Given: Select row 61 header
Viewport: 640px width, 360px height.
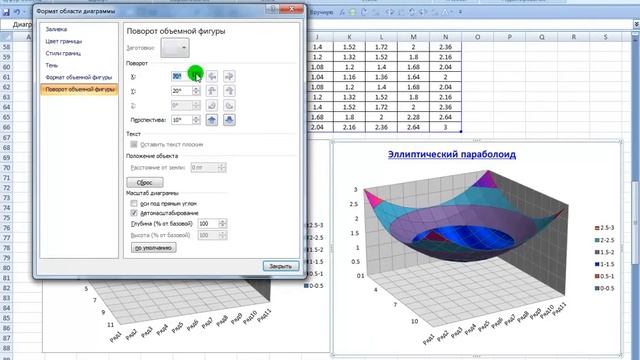Looking at the screenshot, I should point(6,77).
